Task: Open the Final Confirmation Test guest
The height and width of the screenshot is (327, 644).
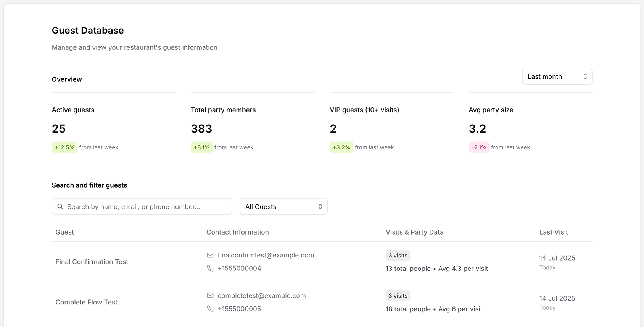Action: pos(92,262)
